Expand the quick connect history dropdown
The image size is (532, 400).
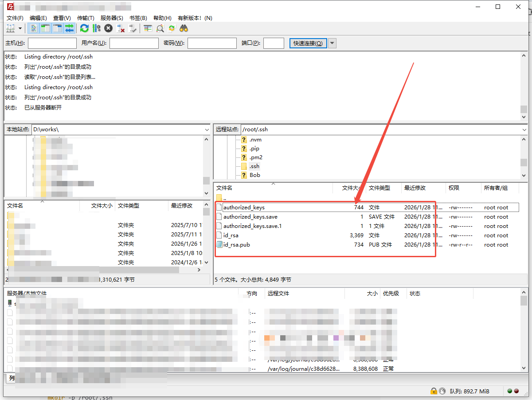tap(332, 43)
